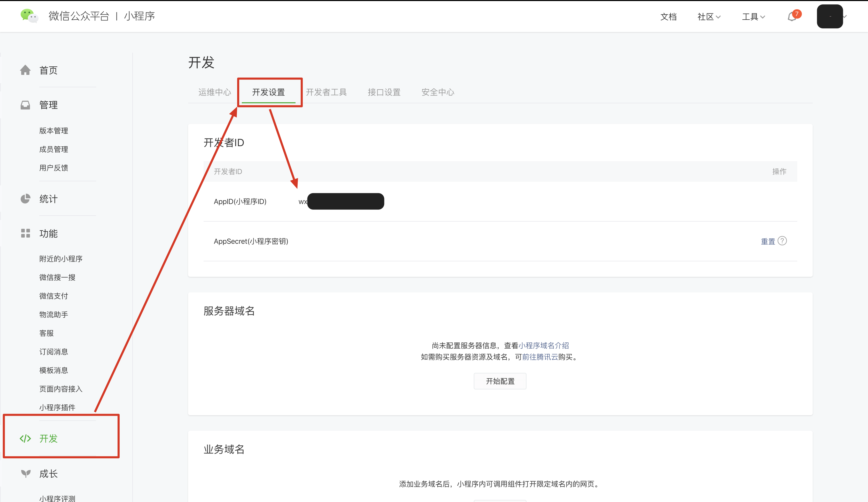868x502 pixels.
Task: Switch to the 运维中心 tab
Action: coord(214,92)
